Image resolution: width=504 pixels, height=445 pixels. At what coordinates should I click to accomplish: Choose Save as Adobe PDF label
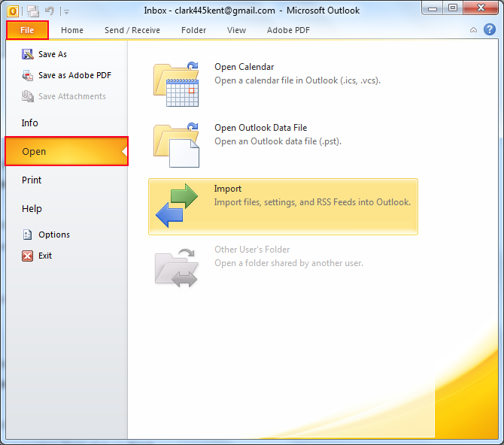coord(75,75)
